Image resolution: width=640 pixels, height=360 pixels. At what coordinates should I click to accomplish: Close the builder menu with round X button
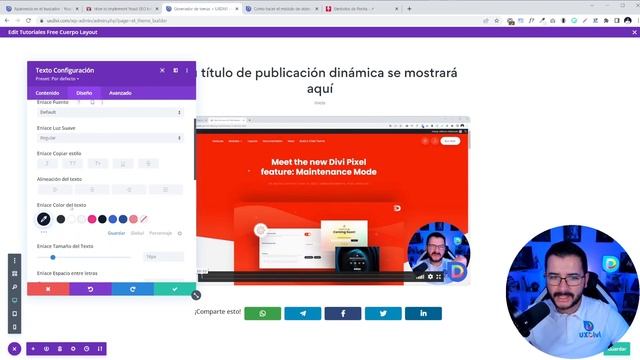pos(14,349)
